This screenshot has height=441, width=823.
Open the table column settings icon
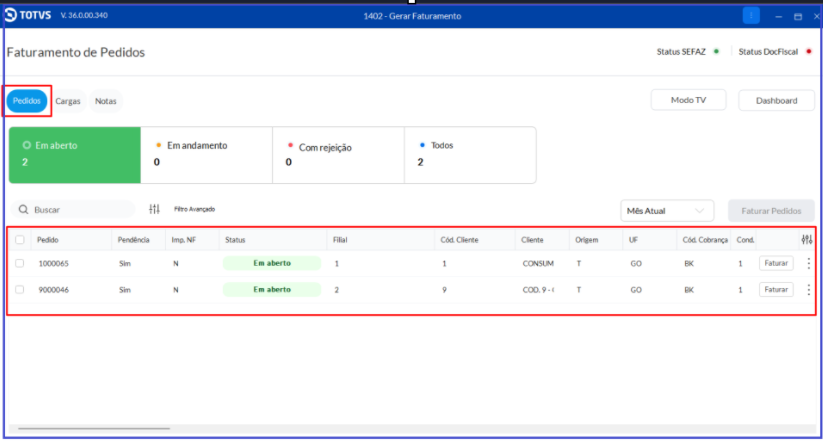807,240
